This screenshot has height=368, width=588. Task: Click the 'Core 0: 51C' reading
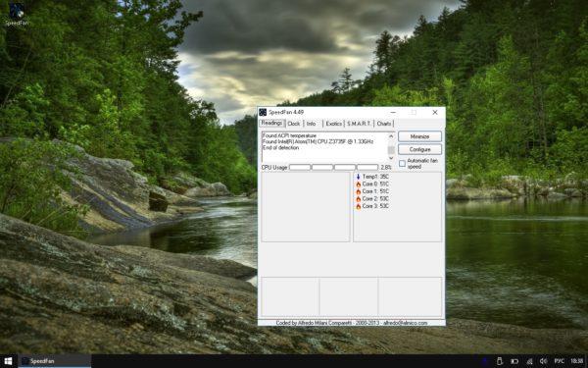(x=375, y=184)
